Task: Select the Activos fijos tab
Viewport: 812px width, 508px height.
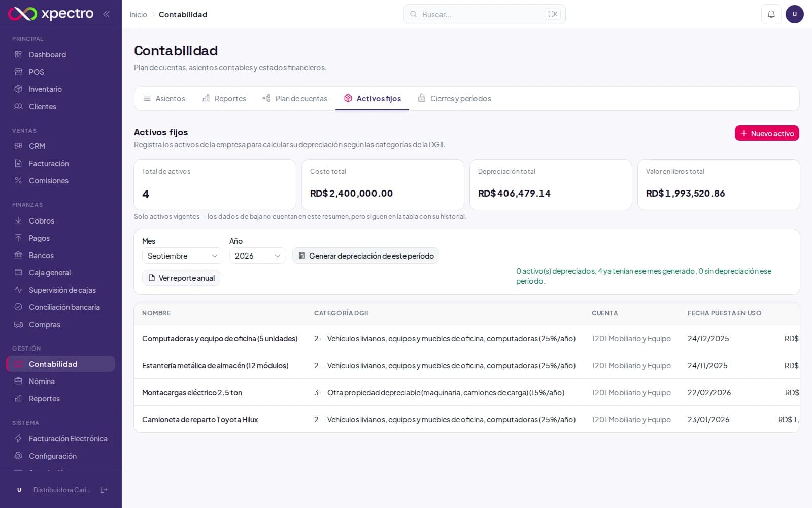Action: click(x=373, y=99)
